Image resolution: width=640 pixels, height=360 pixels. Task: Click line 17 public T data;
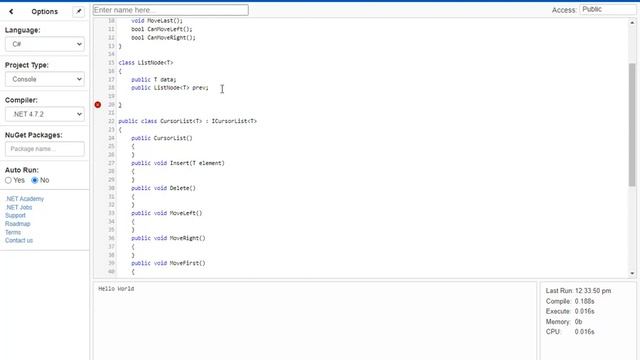(153, 80)
